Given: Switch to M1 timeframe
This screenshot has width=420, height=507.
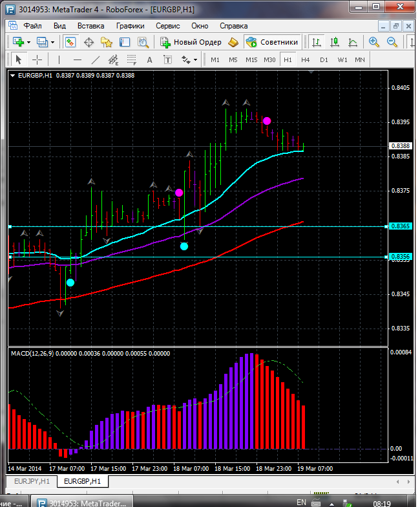Looking at the screenshot, I should click(215, 59).
